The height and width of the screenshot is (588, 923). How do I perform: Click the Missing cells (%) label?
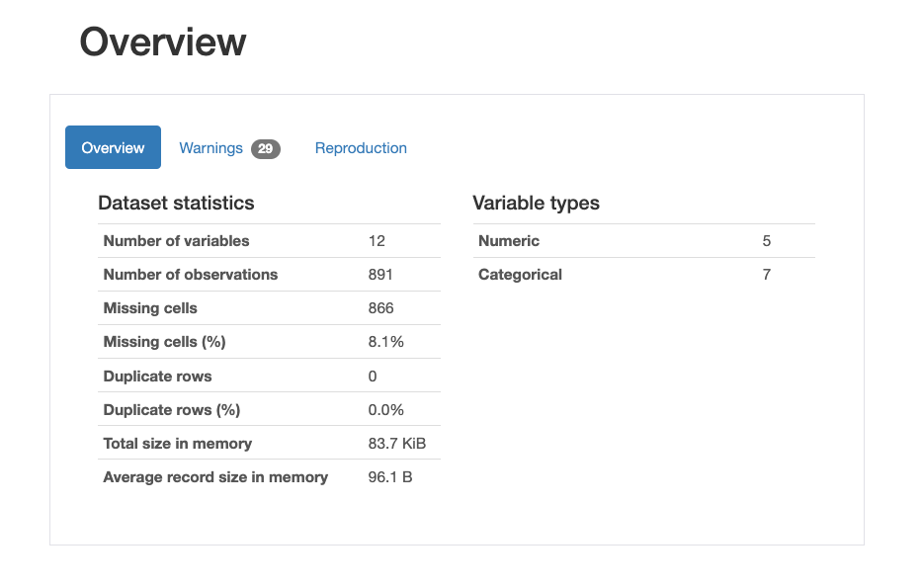click(x=164, y=342)
